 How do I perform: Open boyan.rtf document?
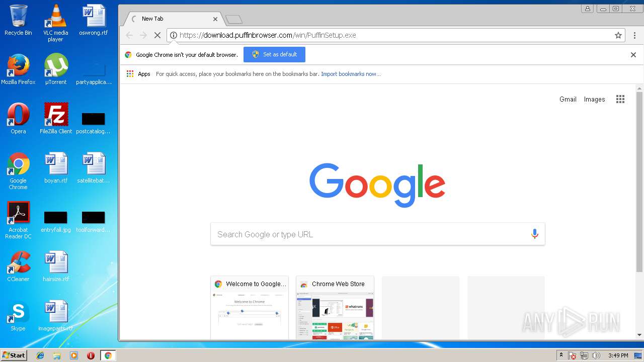[x=56, y=168]
